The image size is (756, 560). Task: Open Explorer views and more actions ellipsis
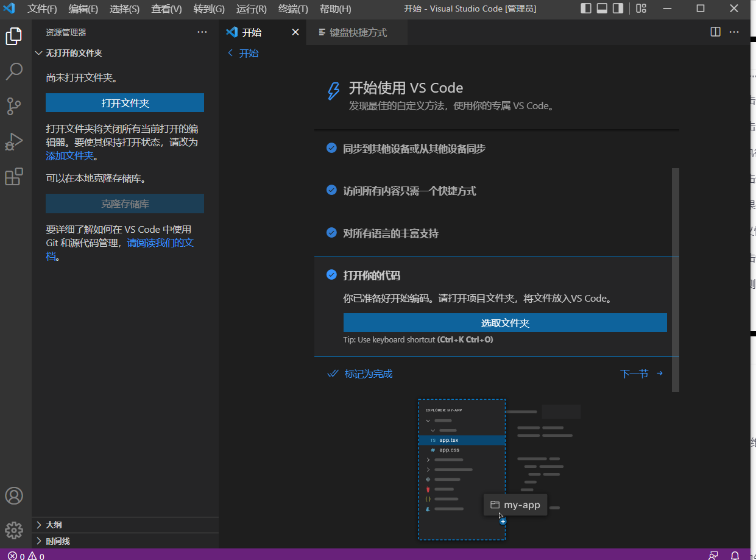[202, 32]
